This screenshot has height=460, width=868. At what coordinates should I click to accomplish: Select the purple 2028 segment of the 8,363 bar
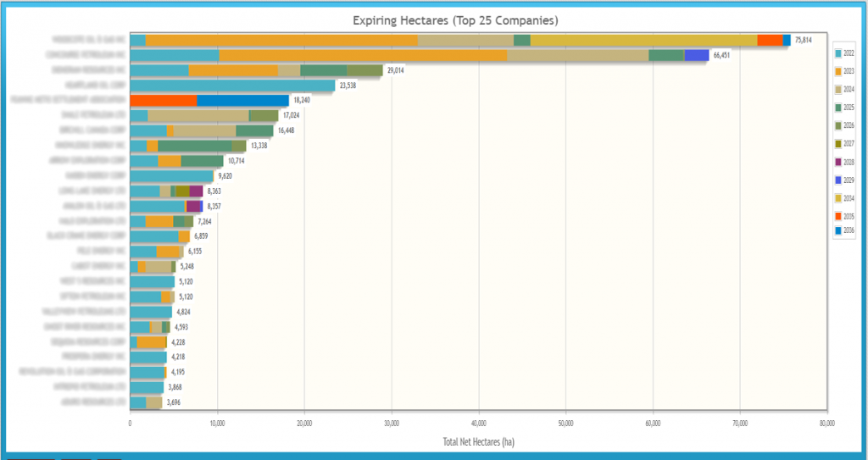tap(196, 191)
